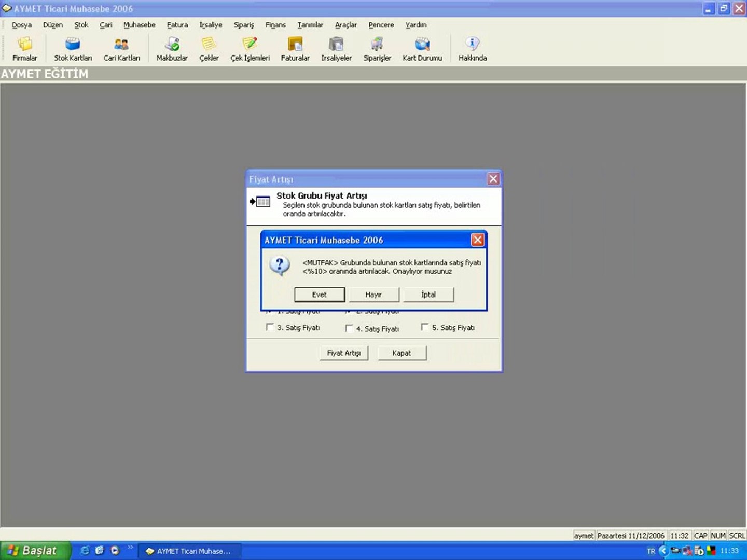
Task: Open the Çekler toolbar icon
Action: [x=209, y=49]
